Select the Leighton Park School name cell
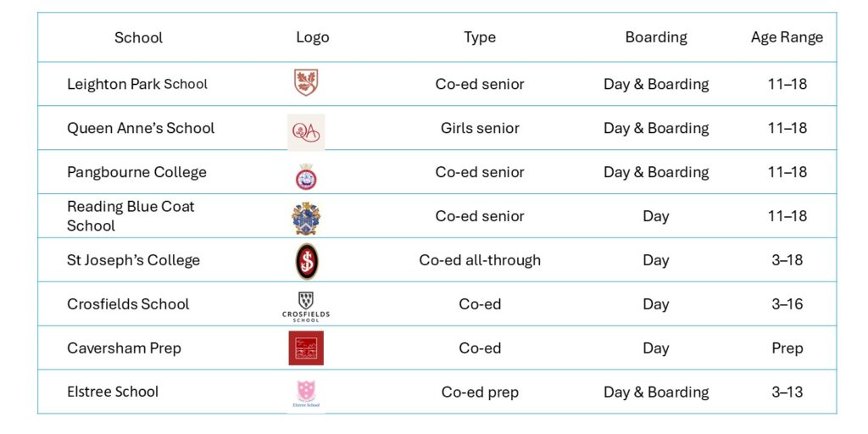The width and height of the screenshot is (868, 434). pos(137,84)
